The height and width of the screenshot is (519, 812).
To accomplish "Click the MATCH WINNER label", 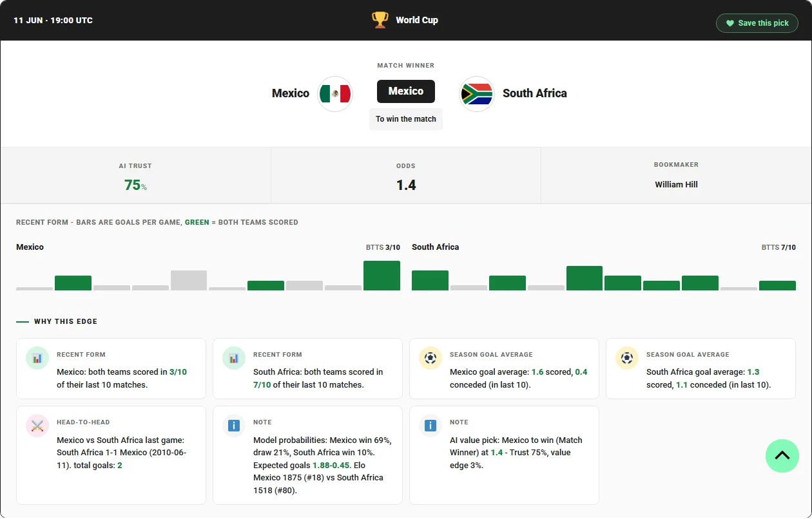I will tap(406, 66).
